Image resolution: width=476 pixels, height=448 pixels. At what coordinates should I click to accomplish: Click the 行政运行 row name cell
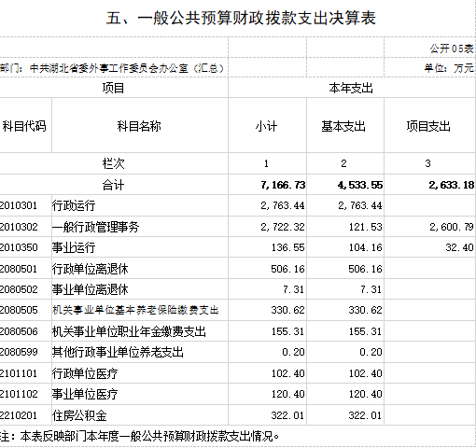pos(140,205)
